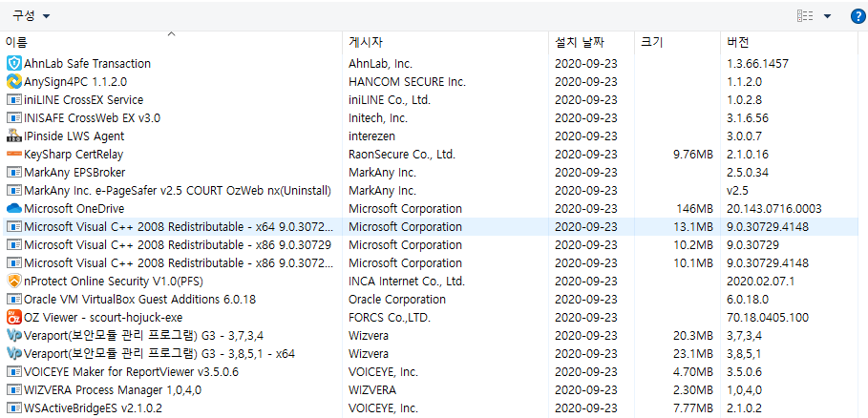Select VOICEYE Maker for ReportViewer v3.5.0.6
The image size is (868, 418).
[431, 372]
